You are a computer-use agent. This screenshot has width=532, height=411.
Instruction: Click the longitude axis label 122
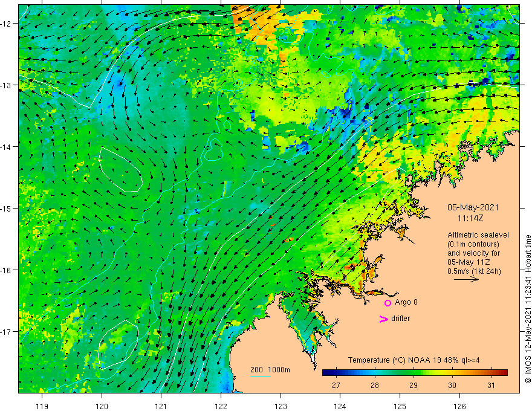click(x=221, y=406)
